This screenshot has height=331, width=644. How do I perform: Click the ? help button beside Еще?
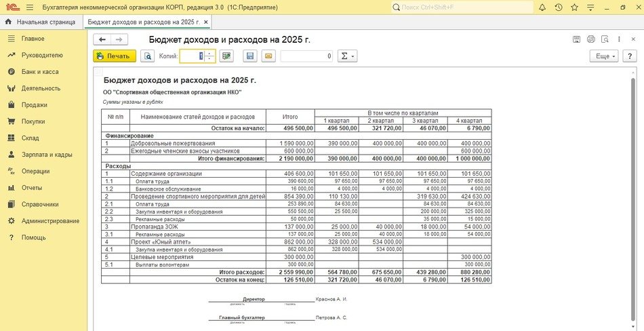pyautogui.click(x=629, y=56)
